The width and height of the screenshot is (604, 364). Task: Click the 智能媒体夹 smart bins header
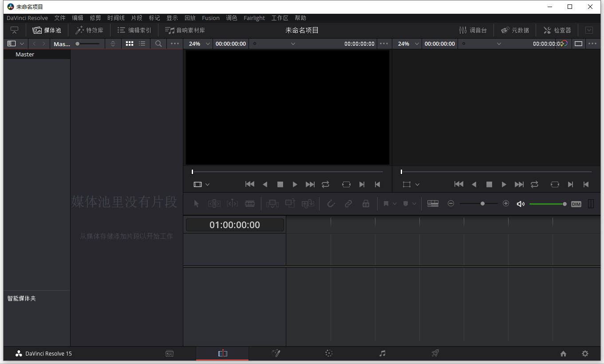pos(21,298)
